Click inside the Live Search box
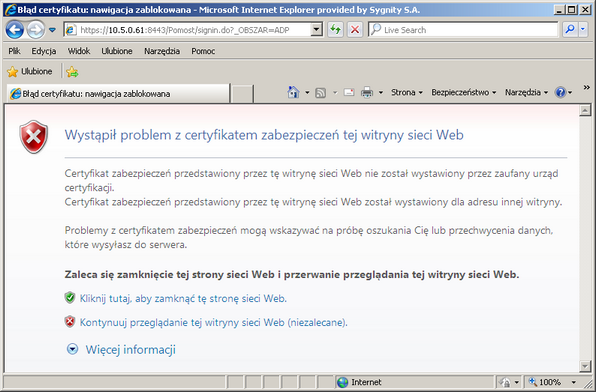The image size is (596, 392). point(463,30)
